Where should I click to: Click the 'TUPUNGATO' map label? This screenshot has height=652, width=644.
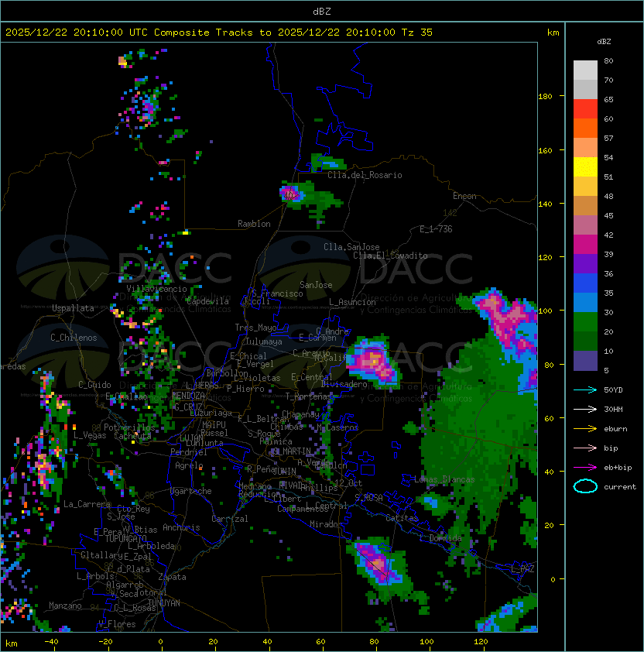(x=126, y=538)
